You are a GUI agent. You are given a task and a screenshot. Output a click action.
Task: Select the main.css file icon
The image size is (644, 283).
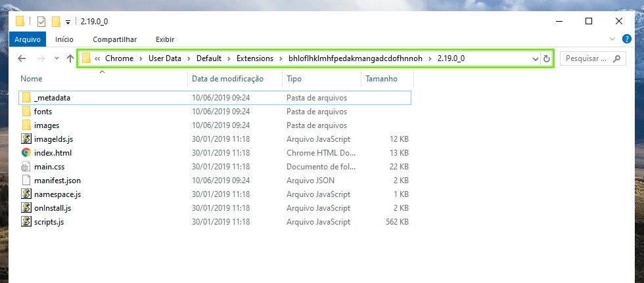[x=26, y=167]
